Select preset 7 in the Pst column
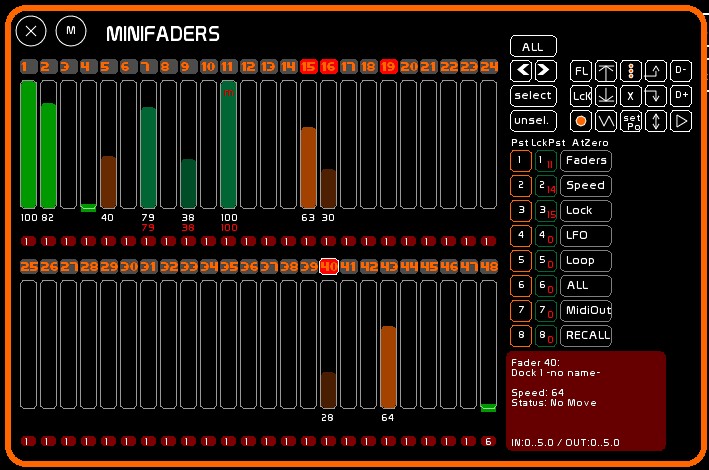 click(521, 311)
